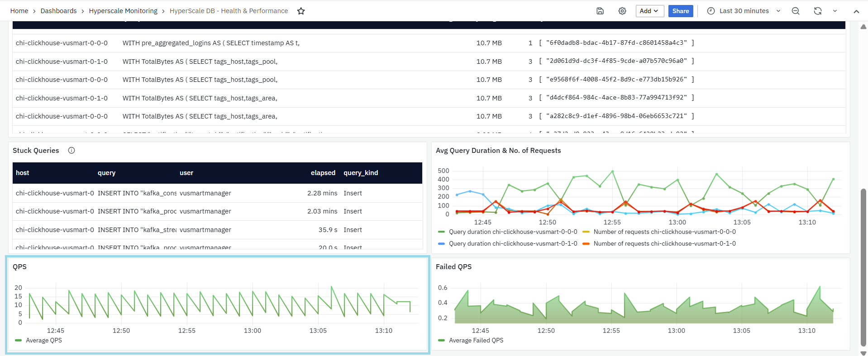Viewport: 868px width, 356px height.
Task: Open the refresh interval dropdown arrow
Action: [835, 11]
